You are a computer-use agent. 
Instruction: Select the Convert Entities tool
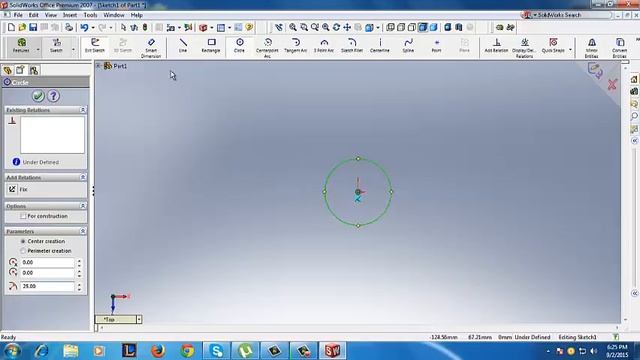pyautogui.click(x=620, y=47)
